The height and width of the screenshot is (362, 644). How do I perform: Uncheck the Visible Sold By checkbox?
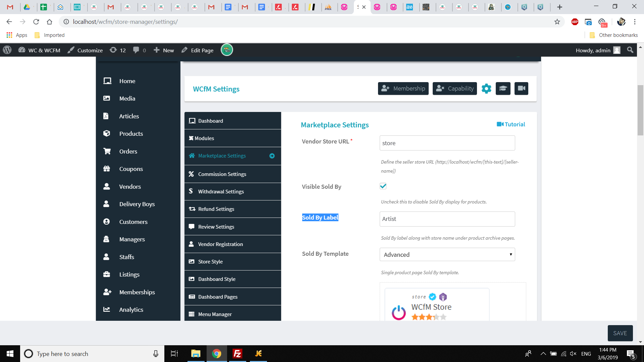pos(383,186)
